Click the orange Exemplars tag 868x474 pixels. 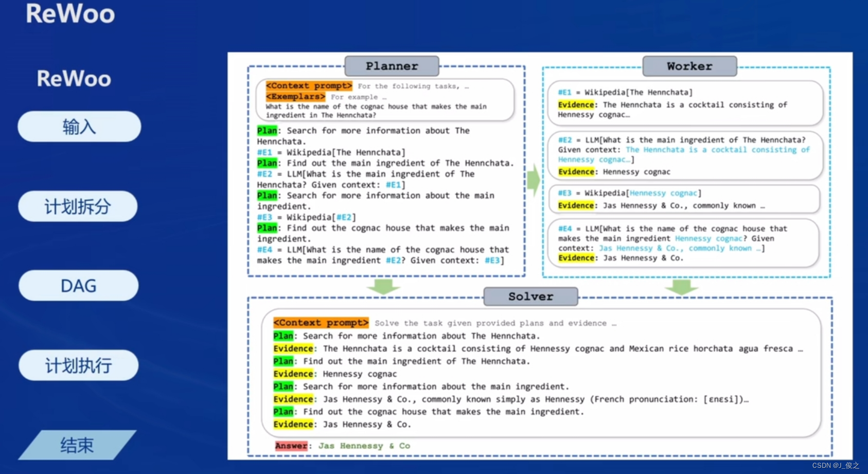pyautogui.click(x=295, y=97)
